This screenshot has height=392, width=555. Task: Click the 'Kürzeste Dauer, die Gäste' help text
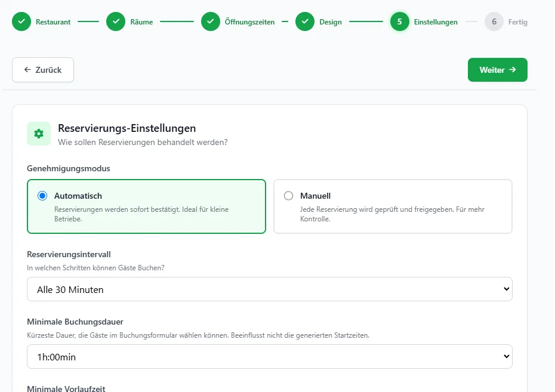tap(198, 335)
